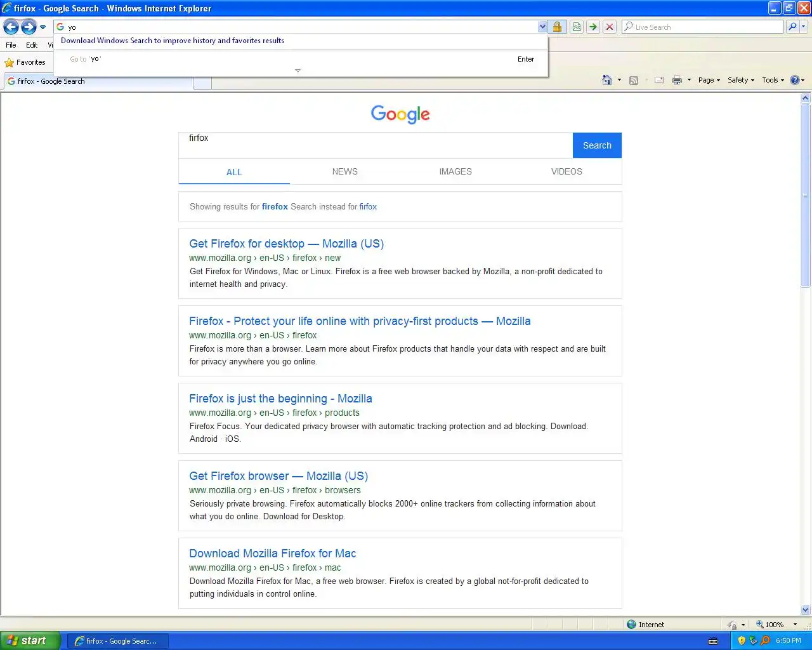Switch to the NEWS results tab
This screenshot has height=650, width=812.
[x=345, y=171]
